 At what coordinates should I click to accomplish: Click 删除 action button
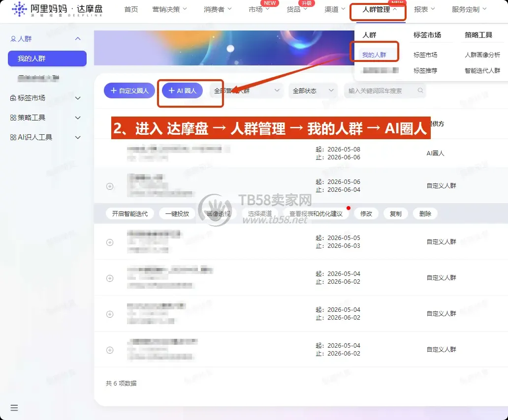click(x=425, y=213)
